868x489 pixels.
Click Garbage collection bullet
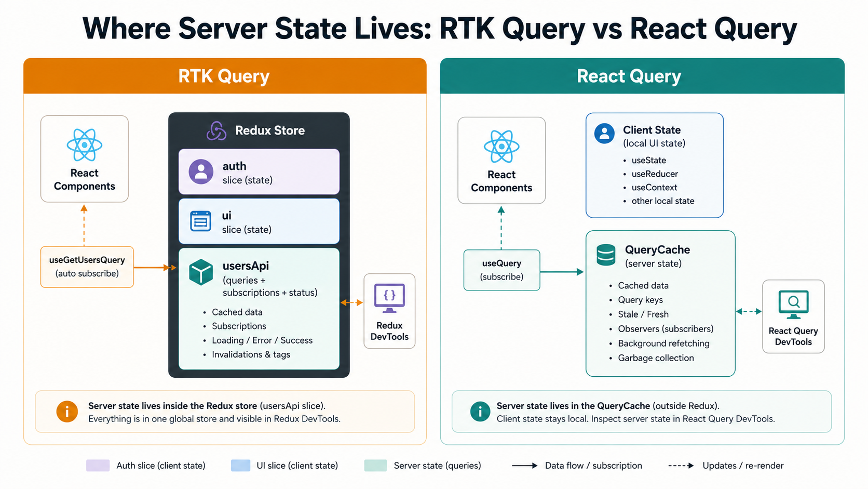tap(656, 358)
